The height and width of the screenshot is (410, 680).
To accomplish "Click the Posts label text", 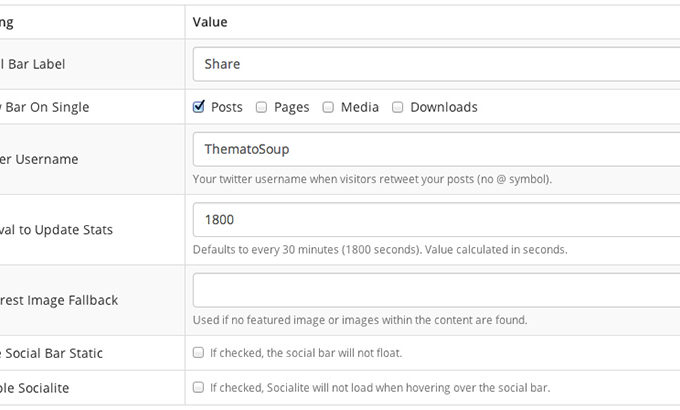I will point(227,107).
